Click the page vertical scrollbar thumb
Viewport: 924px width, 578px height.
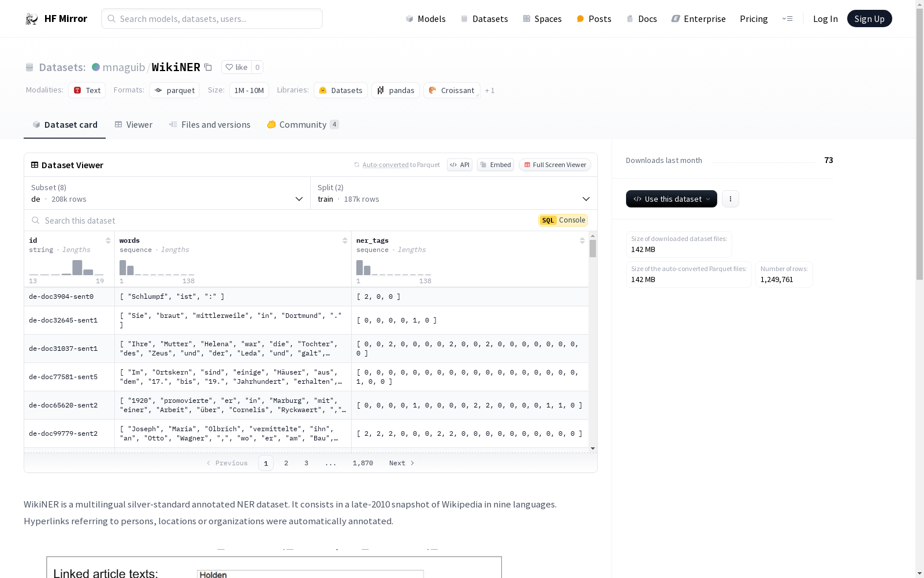click(919, 144)
